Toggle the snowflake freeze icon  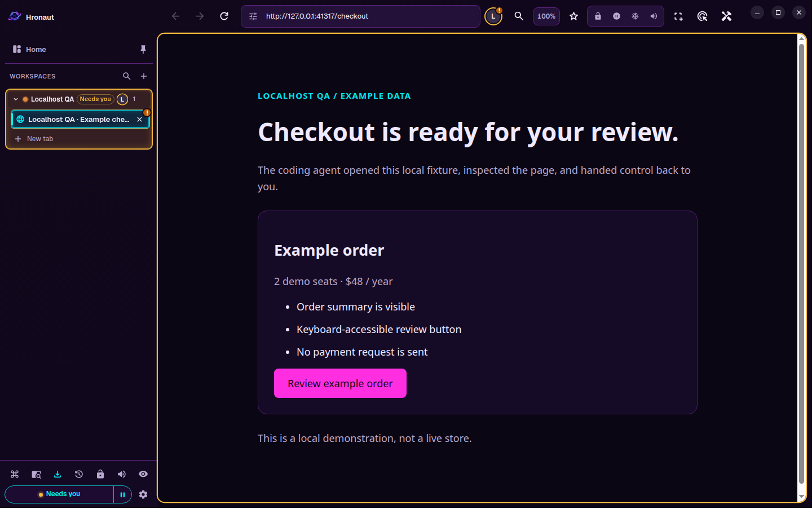[x=635, y=16]
